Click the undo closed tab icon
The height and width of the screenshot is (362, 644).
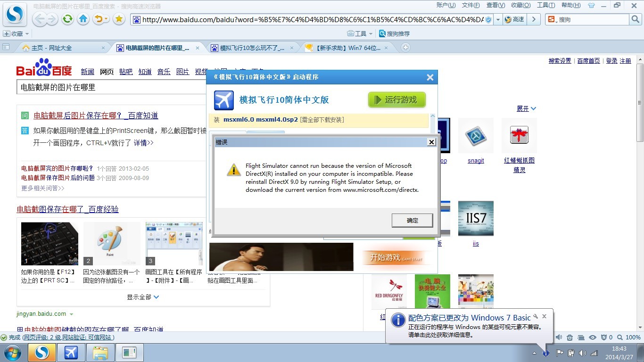(99, 19)
